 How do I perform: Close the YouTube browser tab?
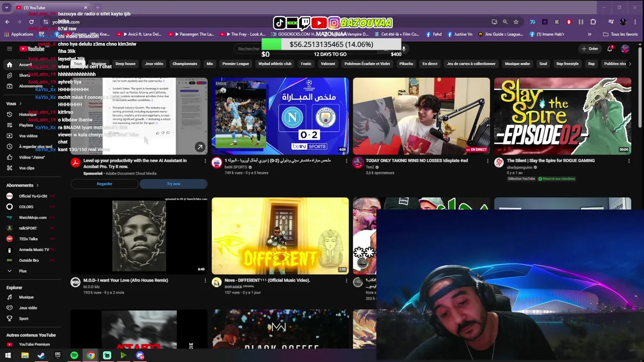click(x=86, y=8)
